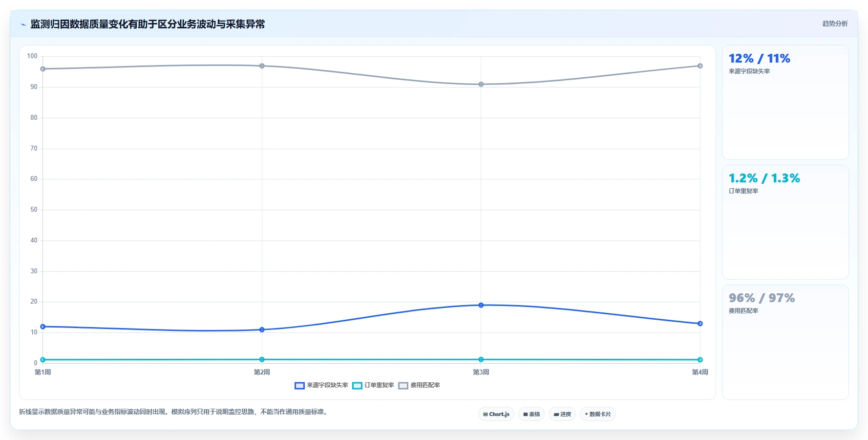The width and height of the screenshot is (868, 440).
Task: Select the 来源字段缺失率 peak point at 第3周
Action: pyautogui.click(x=481, y=305)
